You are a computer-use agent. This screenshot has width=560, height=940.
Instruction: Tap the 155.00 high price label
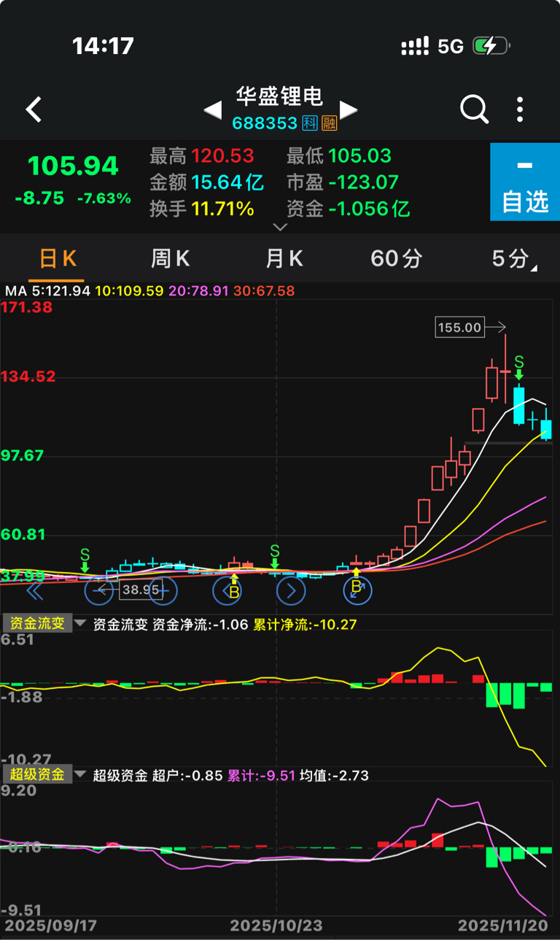click(459, 327)
